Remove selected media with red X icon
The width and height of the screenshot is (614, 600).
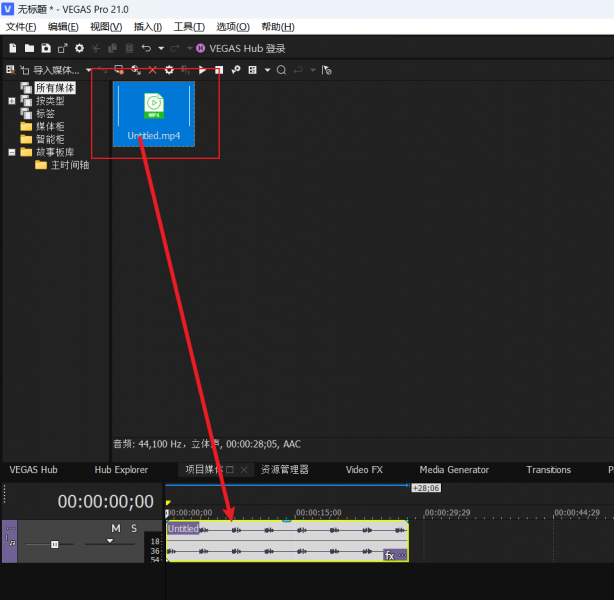[152, 70]
